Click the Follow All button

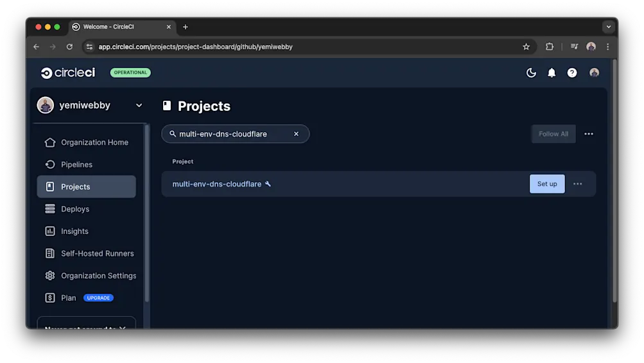tap(553, 133)
